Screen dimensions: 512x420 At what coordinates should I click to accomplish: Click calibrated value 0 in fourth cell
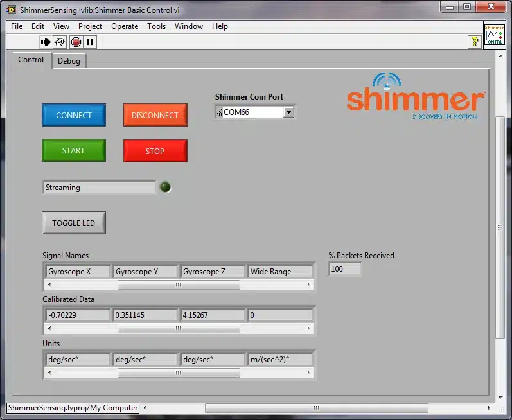click(280, 315)
